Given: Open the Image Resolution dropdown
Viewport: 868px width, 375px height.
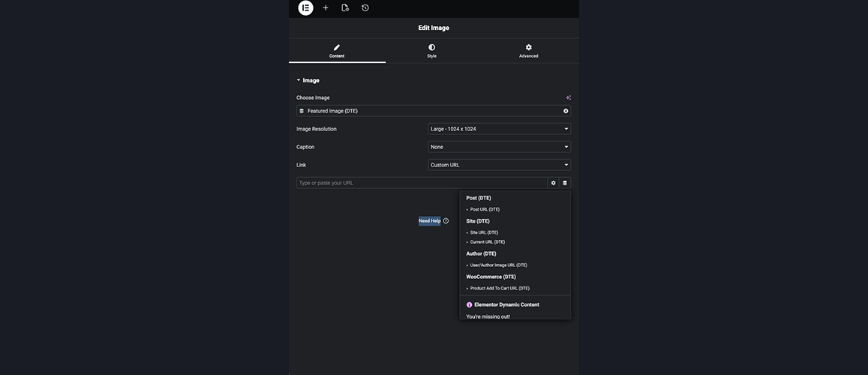Looking at the screenshot, I should pyautogui.click(x=499, y=129).
